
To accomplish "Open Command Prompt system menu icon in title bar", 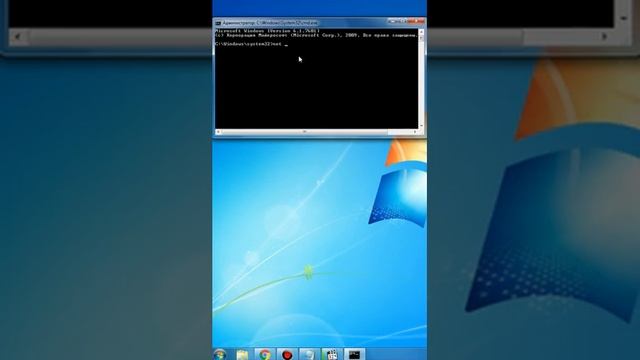I will pos(218,23).
